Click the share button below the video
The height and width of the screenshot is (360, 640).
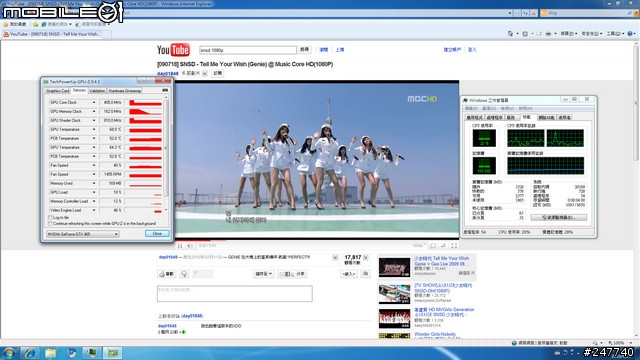click(292, 274)
